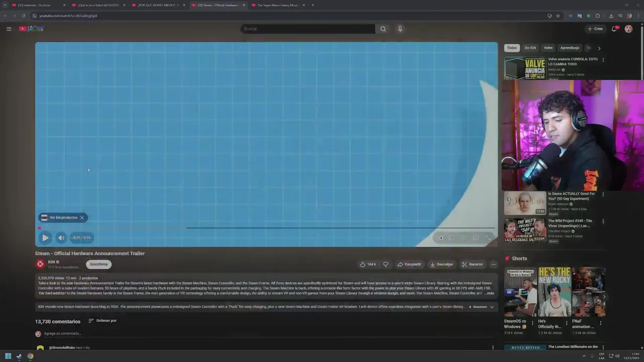Select the Valve filter chip

tap(548, 48)
